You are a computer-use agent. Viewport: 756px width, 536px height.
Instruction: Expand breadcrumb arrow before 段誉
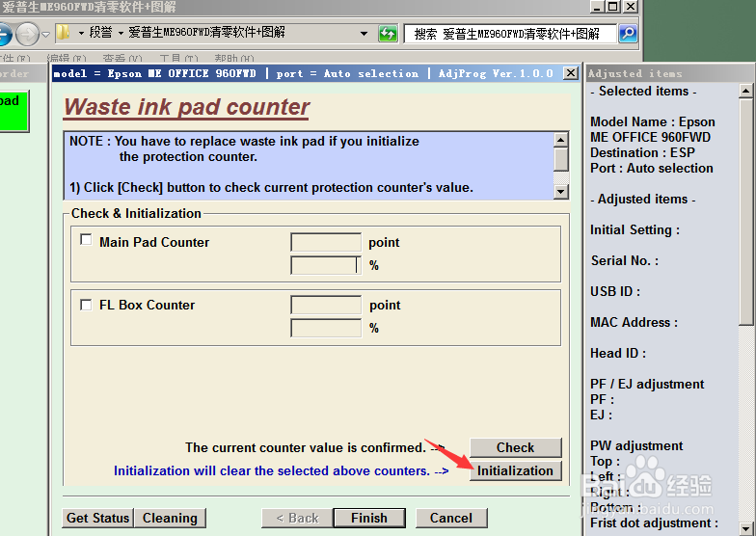tap(81, 33)
